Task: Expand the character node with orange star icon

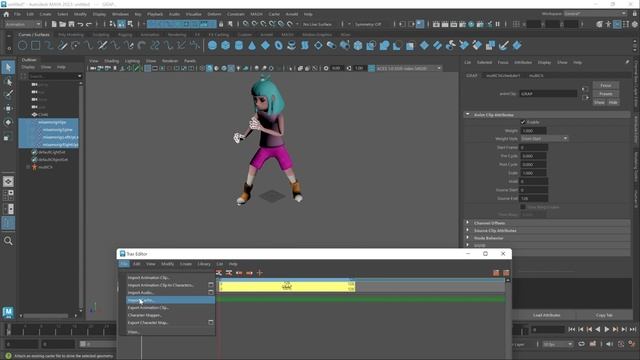Action: click(28, 167)
